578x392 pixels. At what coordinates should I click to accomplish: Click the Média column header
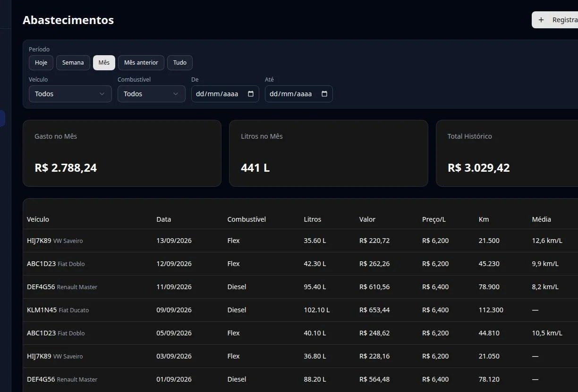click(542, 219)
